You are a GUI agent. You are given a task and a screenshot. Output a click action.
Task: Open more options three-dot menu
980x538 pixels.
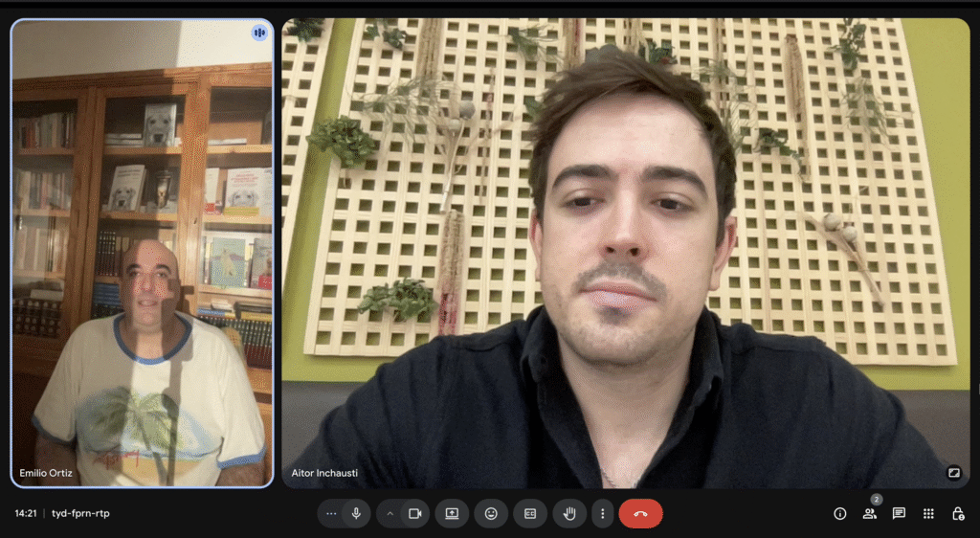pos(602,513)
